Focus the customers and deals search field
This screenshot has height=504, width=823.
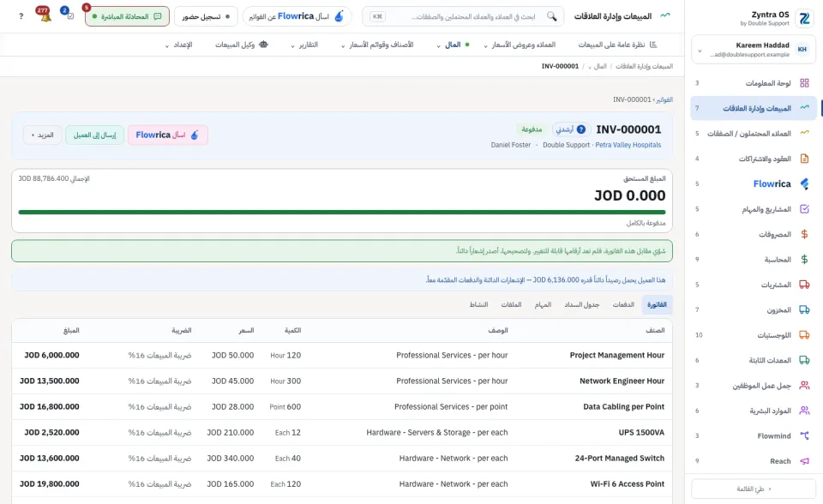(463, 16)
